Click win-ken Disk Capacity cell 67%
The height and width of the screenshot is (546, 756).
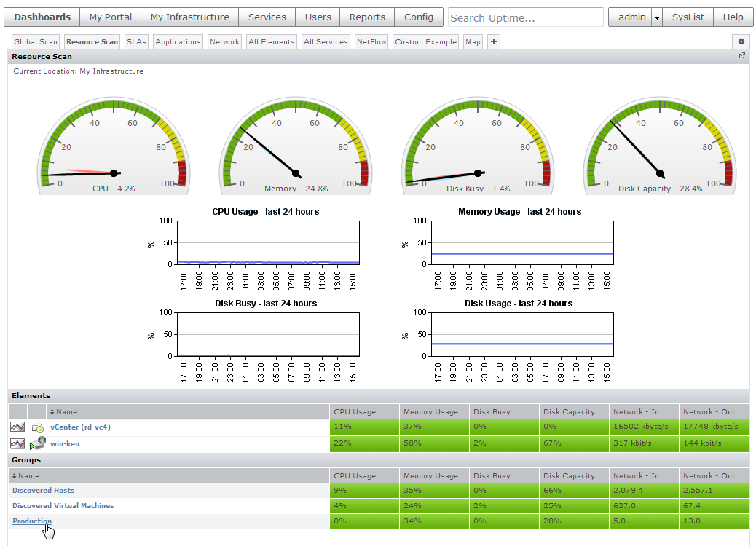pyautogui.click(x=574, y=444)
